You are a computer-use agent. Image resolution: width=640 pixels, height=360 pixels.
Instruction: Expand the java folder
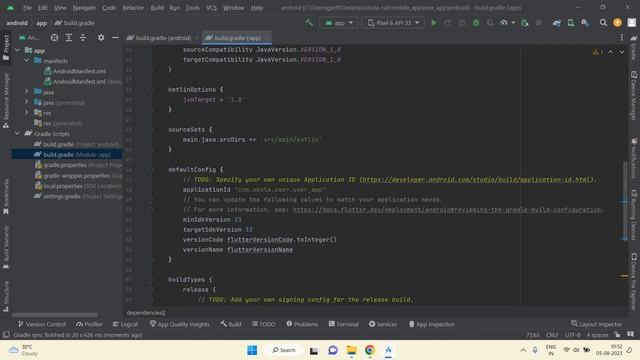[27, 92]
